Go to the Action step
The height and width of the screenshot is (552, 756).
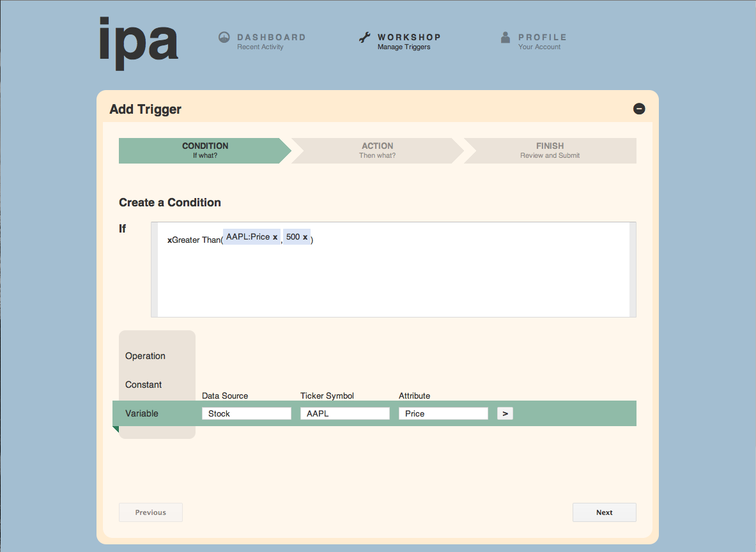377,151
